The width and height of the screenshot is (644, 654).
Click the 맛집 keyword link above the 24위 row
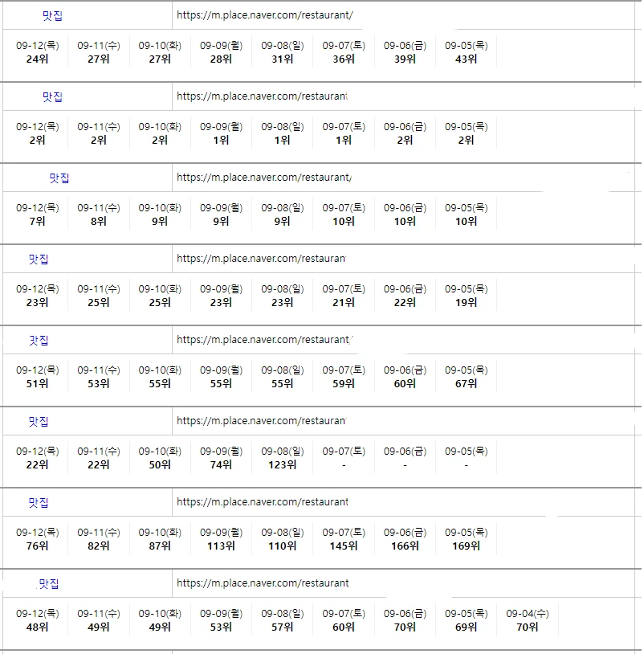(52, 16)
